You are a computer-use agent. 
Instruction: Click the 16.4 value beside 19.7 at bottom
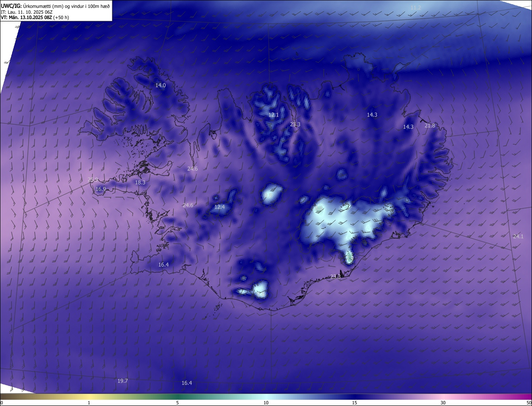pyautogui.click(x=187, y=383)
